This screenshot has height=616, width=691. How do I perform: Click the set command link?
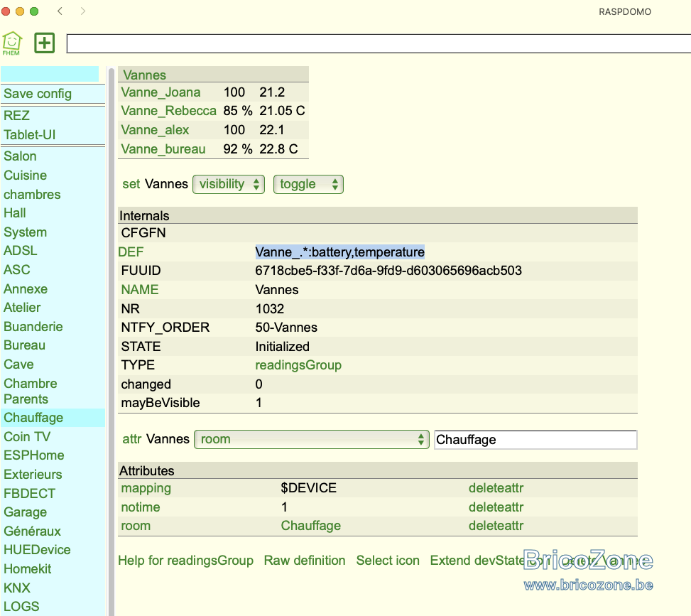[x=131, y=184]
